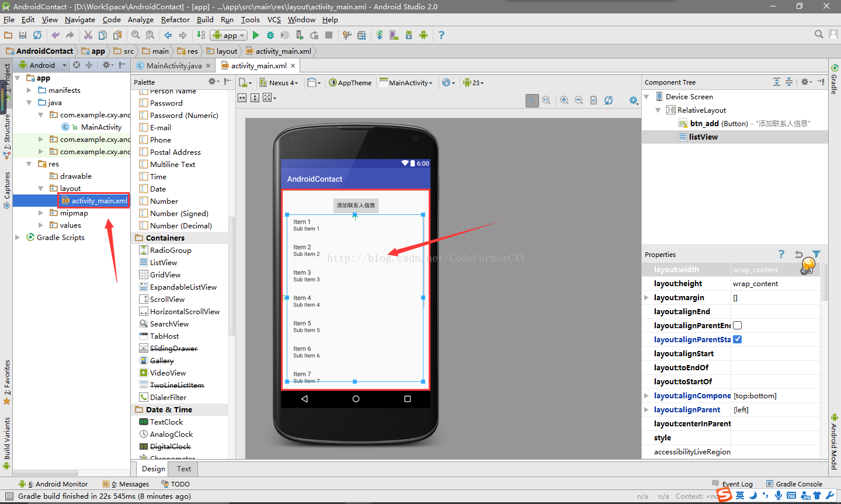Click the Properties panel filter funnel icon
The width and height of the screenshot is (841, 504).
[x=816, y=254]
